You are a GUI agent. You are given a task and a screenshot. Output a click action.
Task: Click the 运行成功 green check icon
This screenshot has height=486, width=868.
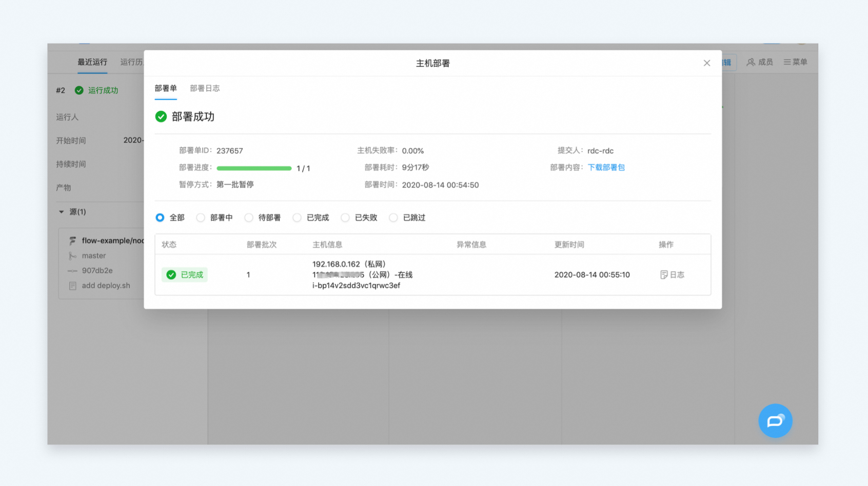tap(79, 90)
